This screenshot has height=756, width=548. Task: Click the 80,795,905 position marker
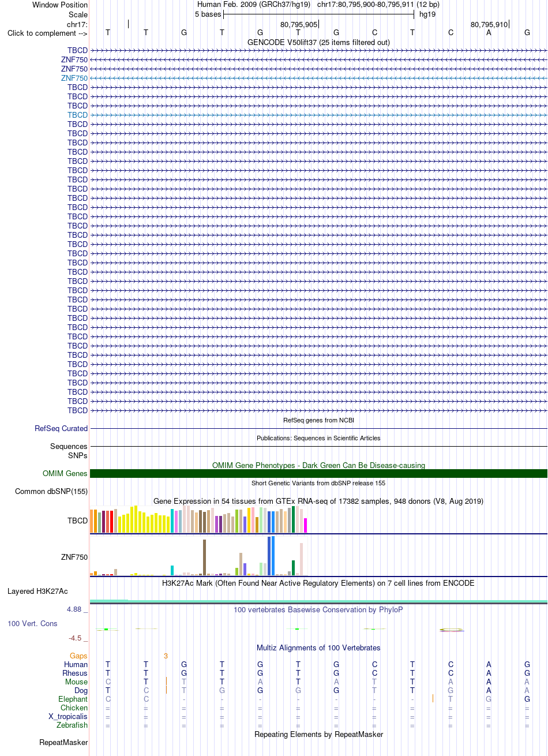click(x=299, y=25)
